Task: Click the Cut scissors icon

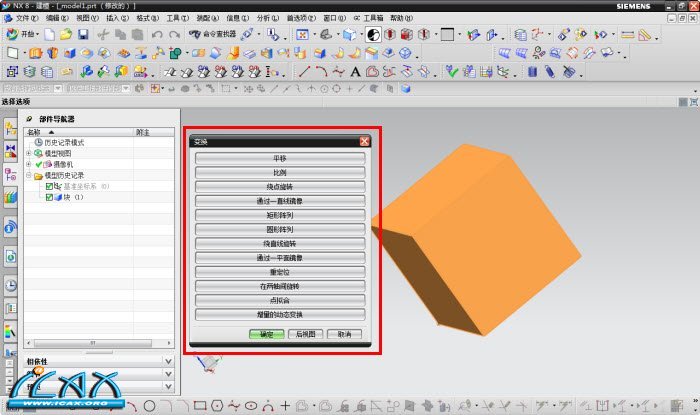Action: (x=104, y=34)
